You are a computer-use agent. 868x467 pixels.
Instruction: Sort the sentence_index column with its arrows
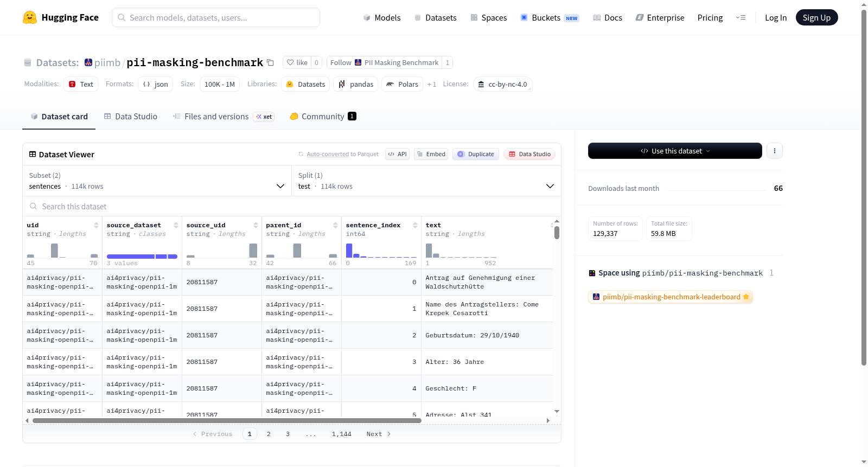[x=415, y=225]
